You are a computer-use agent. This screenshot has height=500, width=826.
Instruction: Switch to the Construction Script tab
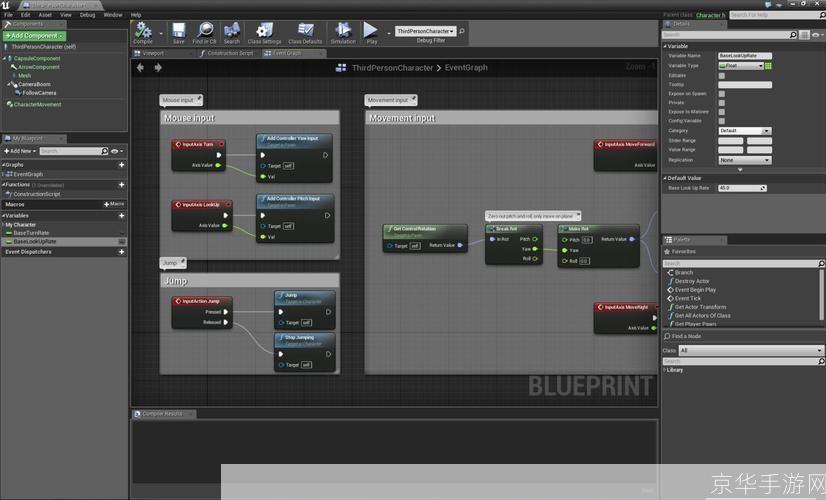point(228,53)
